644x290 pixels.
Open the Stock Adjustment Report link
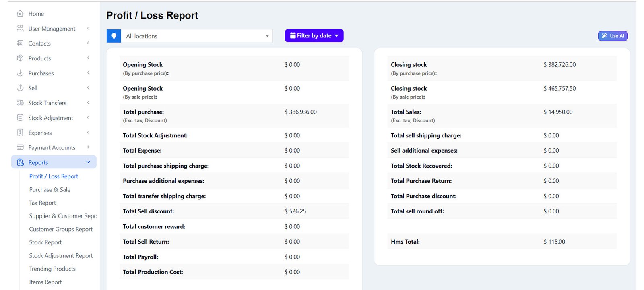coord(61,256)
